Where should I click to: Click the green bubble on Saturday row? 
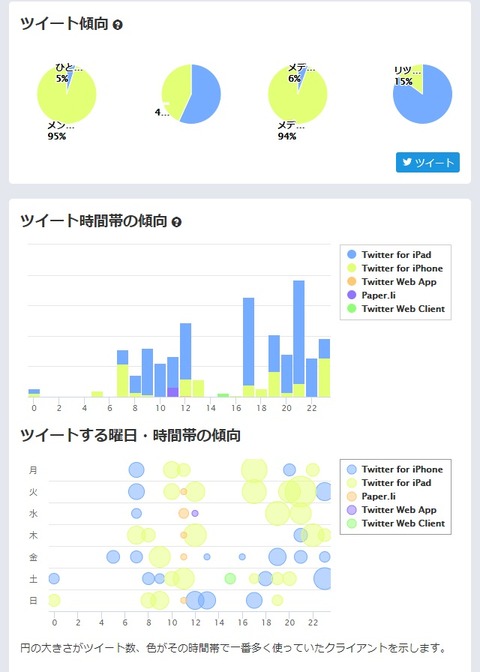click(x=230, y=579)
